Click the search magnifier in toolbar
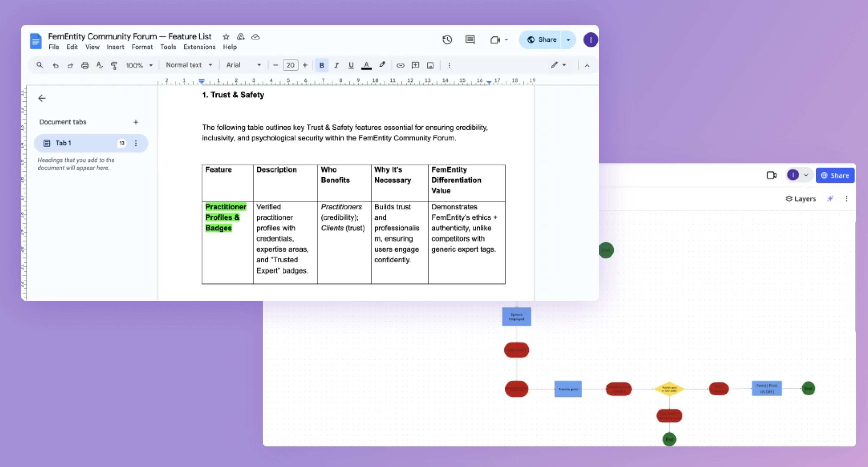Screen dimensions: 868x467 40,65
